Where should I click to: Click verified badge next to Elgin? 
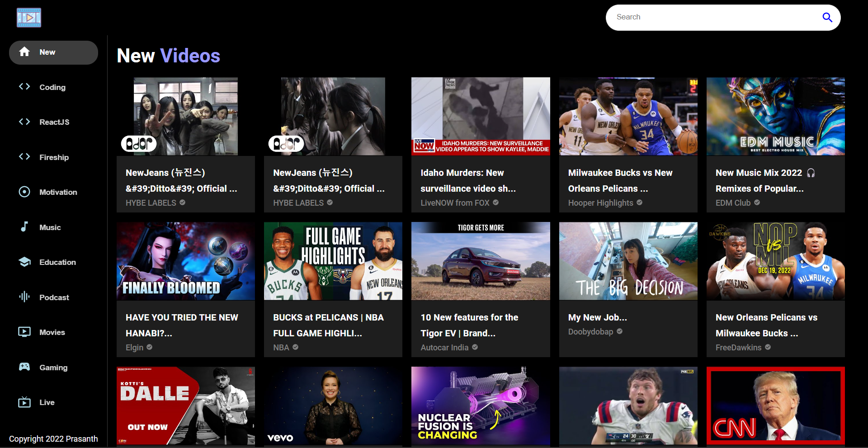point(149,347)
